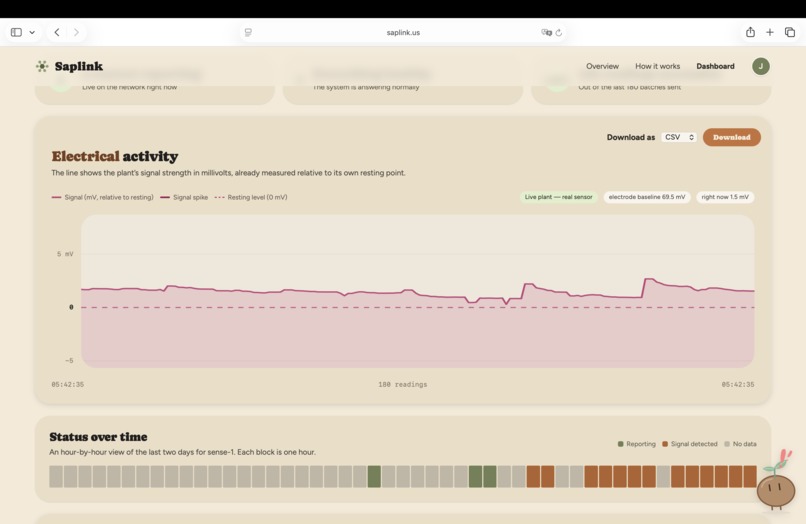The height and width of the screenshot is (524, 806).
Task: Click the seed mascot assistant icon
Action: click(776, 481)
